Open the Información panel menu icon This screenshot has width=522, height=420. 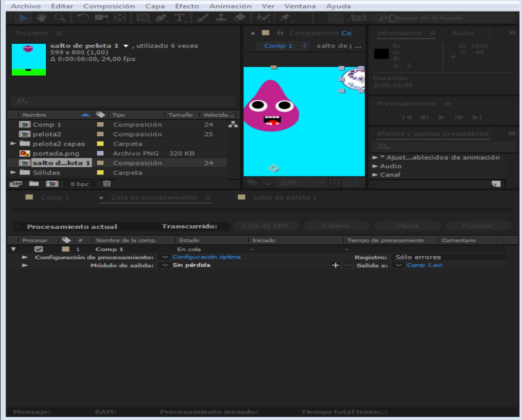tap(432, 33)
